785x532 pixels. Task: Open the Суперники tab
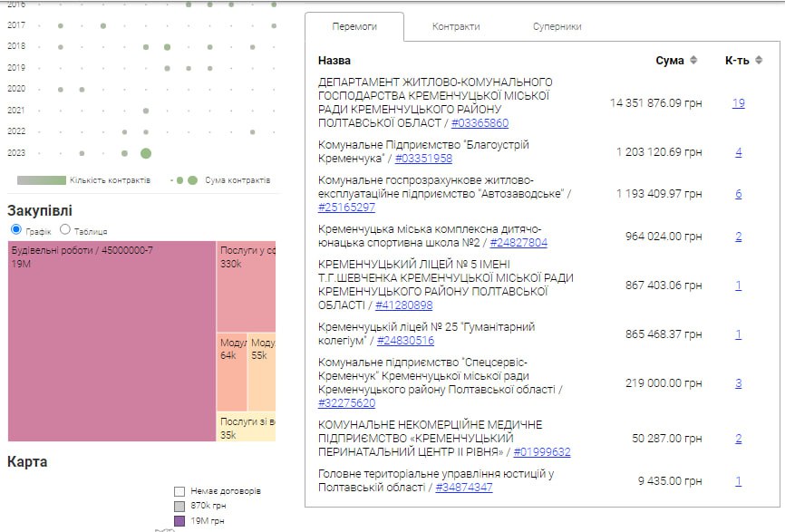[557, 27]
